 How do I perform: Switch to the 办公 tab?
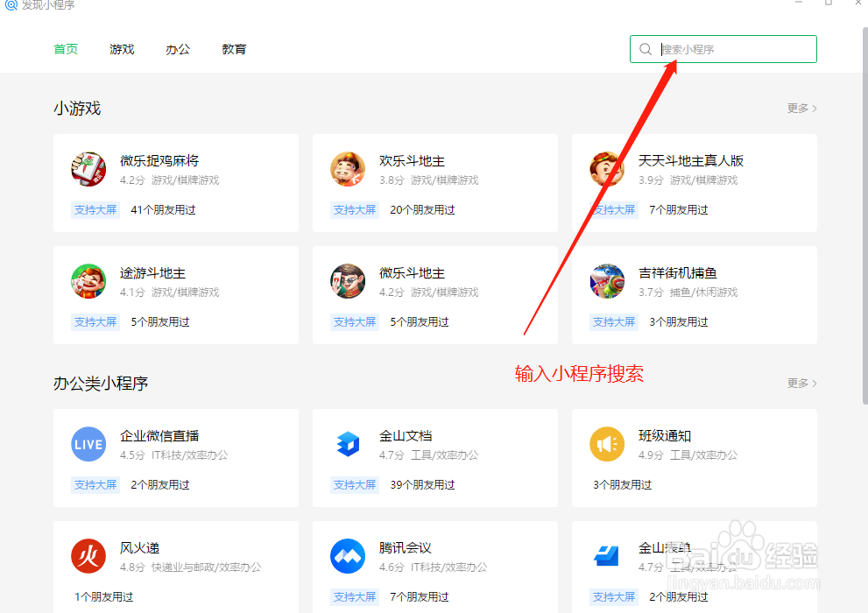click(x=178, y=49)
